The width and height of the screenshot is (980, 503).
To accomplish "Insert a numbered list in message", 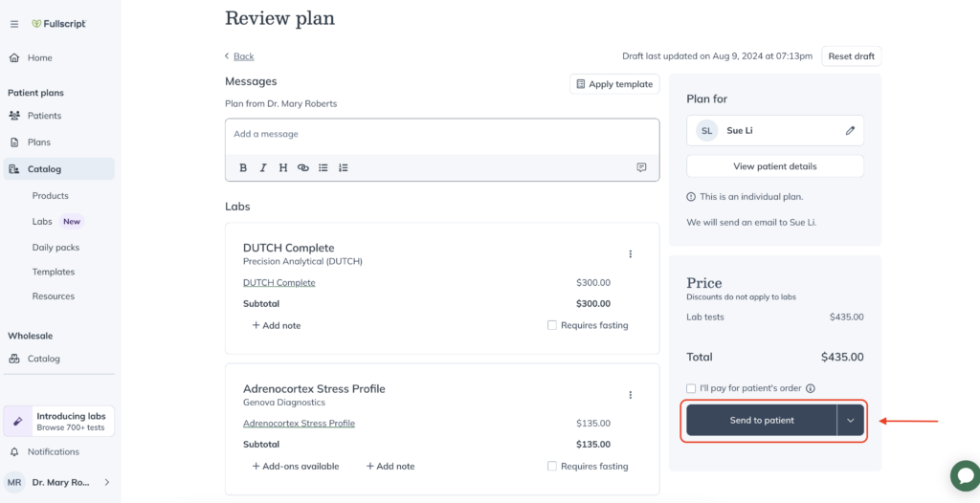I will click(x=344, y=167).
